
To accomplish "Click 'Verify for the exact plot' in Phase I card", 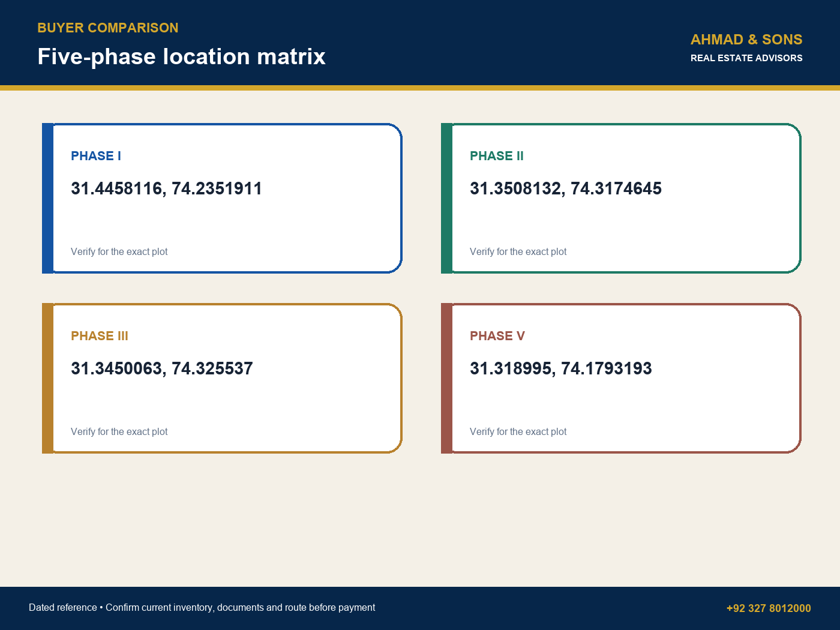I will tap(119, 252).
